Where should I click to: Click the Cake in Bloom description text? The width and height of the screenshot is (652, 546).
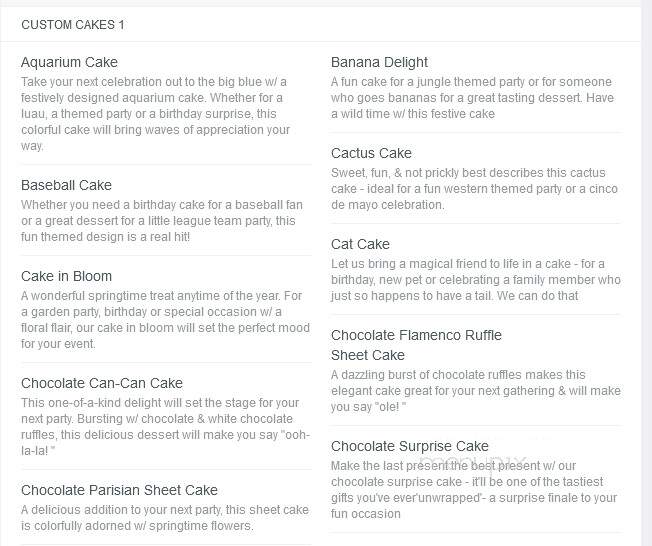[165, 320]
